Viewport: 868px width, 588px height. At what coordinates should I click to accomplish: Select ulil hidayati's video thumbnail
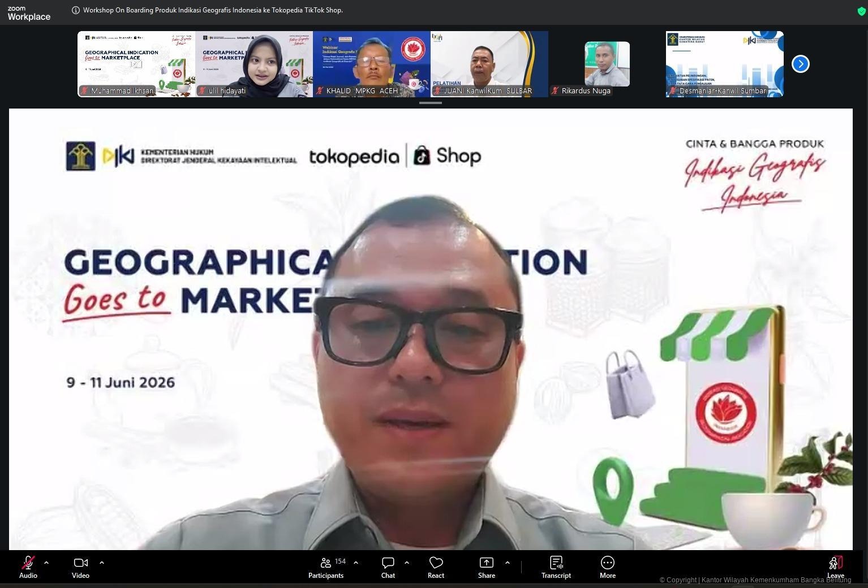pos(254,64)
